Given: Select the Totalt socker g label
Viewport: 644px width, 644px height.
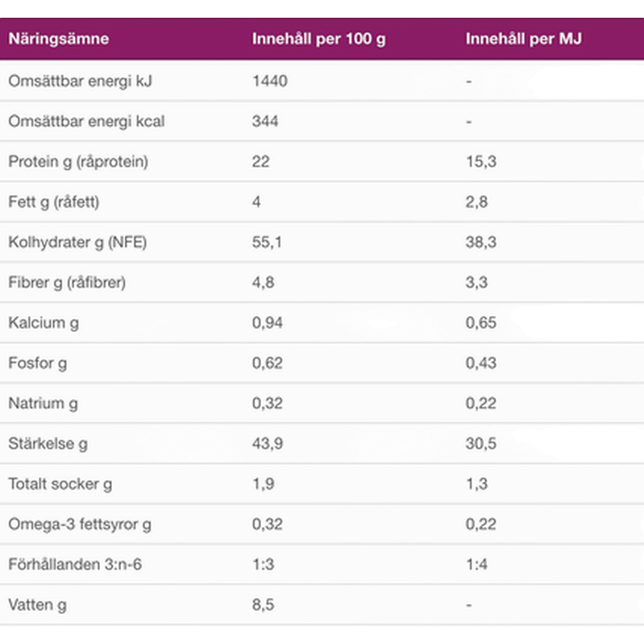Looking at the screenshot, I should [x=60, y=484].
